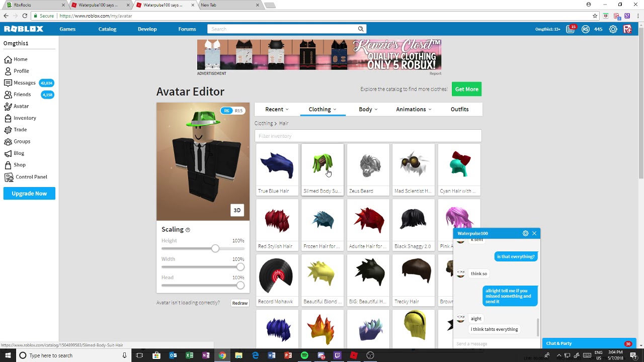The image size is (644, 362).
Task: Select the Black Shaggy 2.0 item
Action: point(414,225)
